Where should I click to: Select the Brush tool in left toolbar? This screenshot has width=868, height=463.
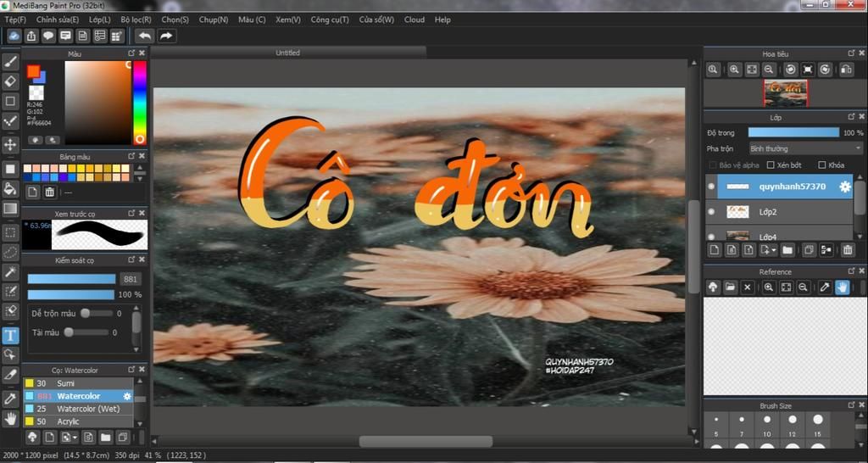point(10,61)
